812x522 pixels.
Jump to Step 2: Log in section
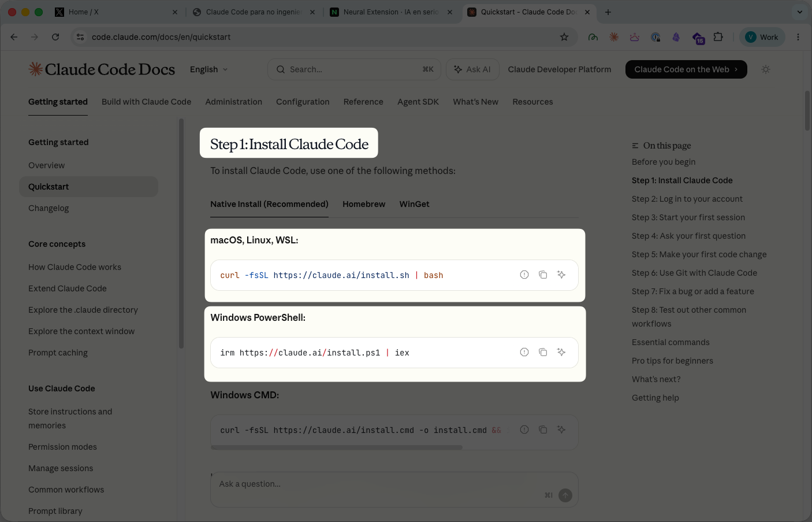tap(687, 199)
